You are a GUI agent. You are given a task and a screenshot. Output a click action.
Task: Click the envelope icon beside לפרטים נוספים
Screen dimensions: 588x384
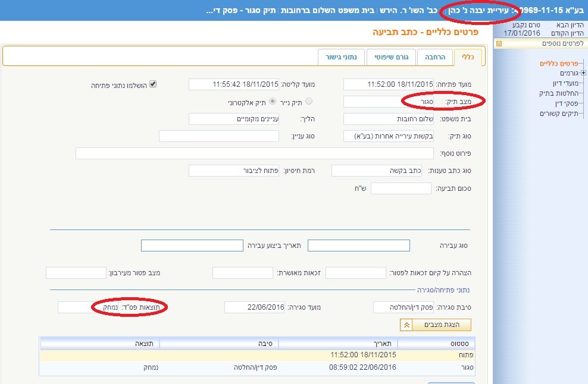point(498,43)
